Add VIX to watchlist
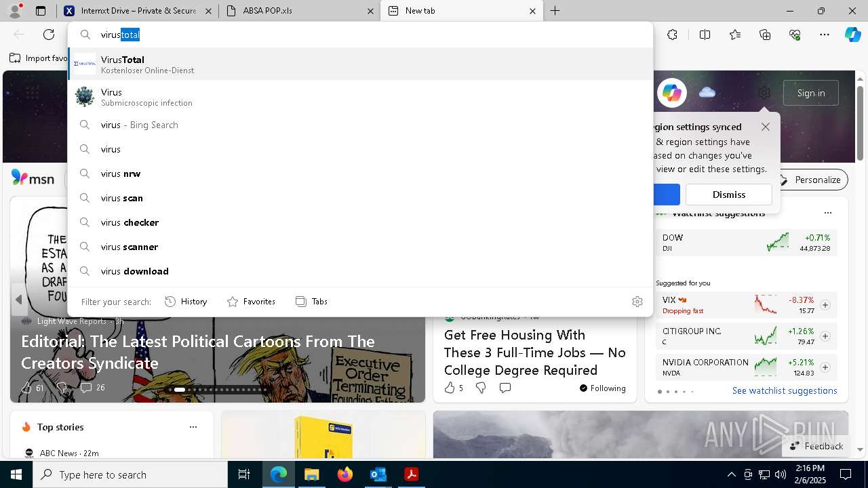868x488 pixels. tap(825, 305)
